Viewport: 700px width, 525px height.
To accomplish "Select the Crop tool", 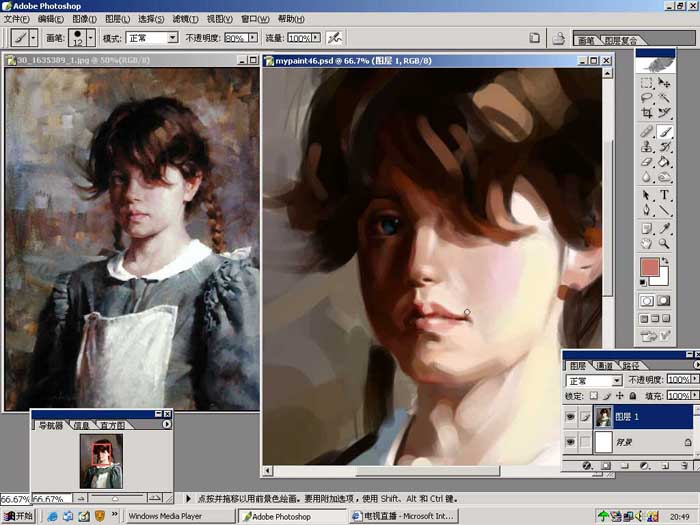I will [x=646, y=113].
